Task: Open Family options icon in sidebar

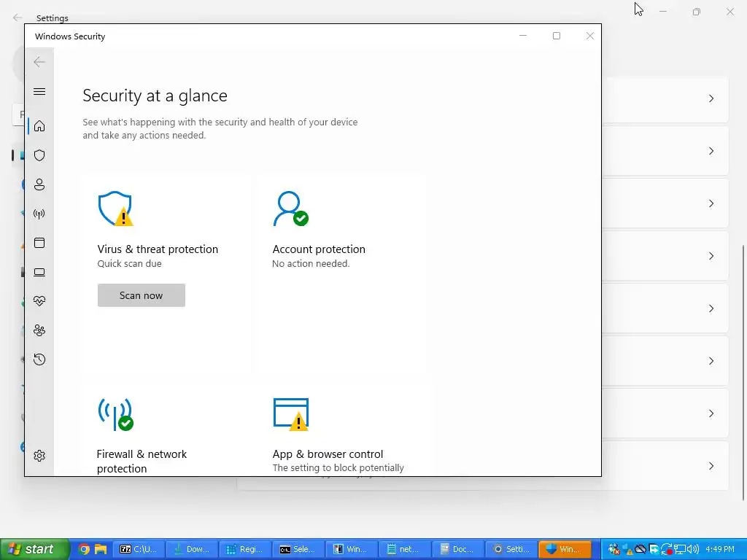Action: tap(39, 330)
